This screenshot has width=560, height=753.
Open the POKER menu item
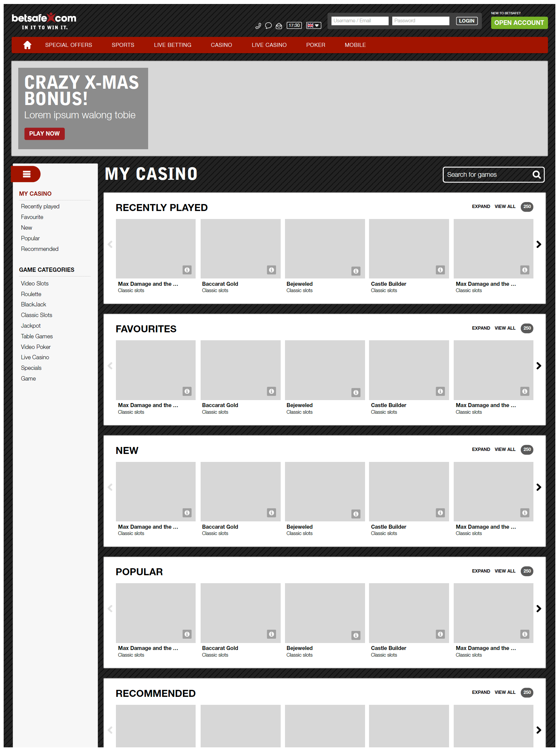coord(316,45)
